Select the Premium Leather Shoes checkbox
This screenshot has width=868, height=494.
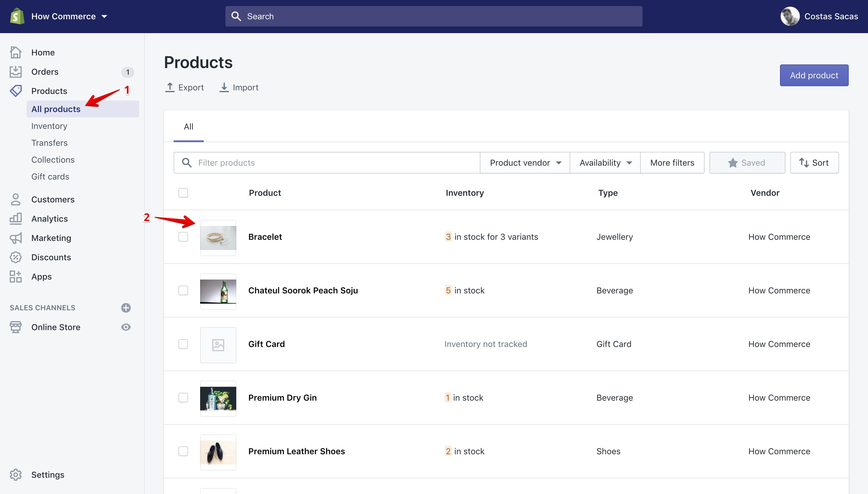183,451
